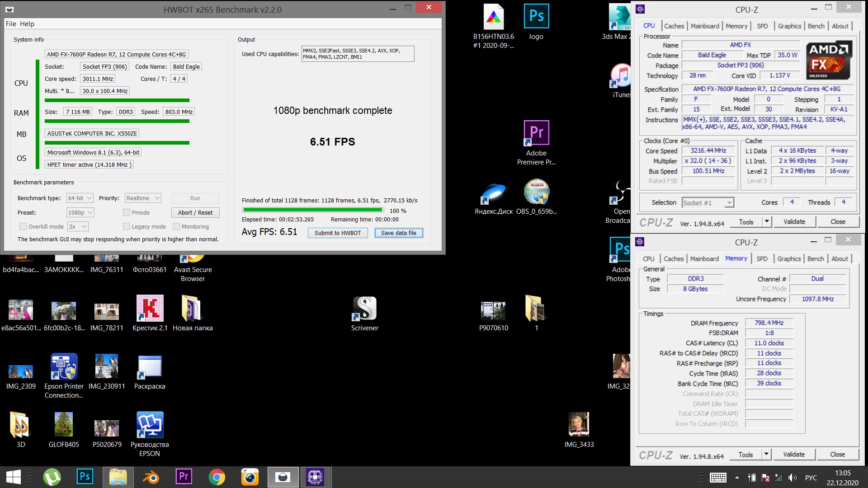Open the camera app in the taskbar

(250, 477)
